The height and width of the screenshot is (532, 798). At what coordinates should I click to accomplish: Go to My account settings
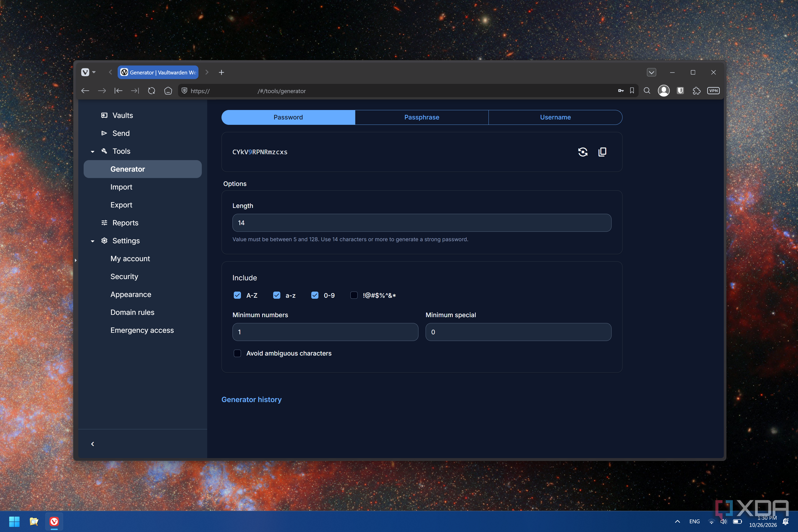pyautogui.click(x=130, y=259)
